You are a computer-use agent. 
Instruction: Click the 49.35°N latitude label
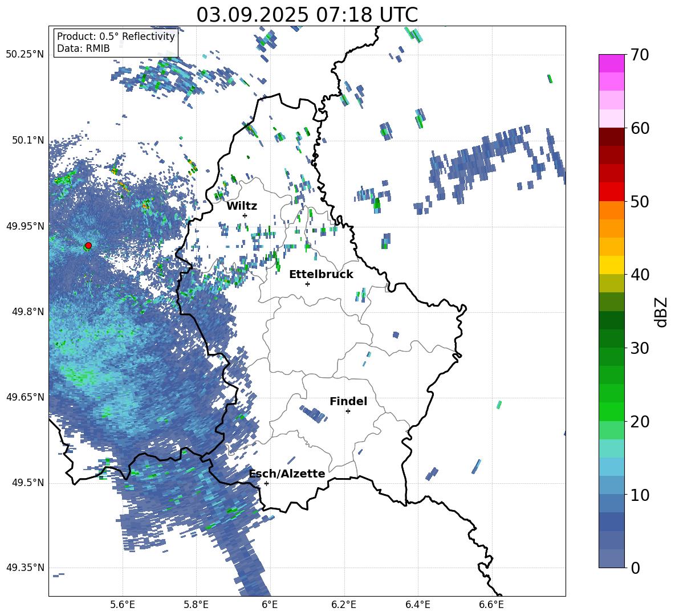tap(25, 568)
